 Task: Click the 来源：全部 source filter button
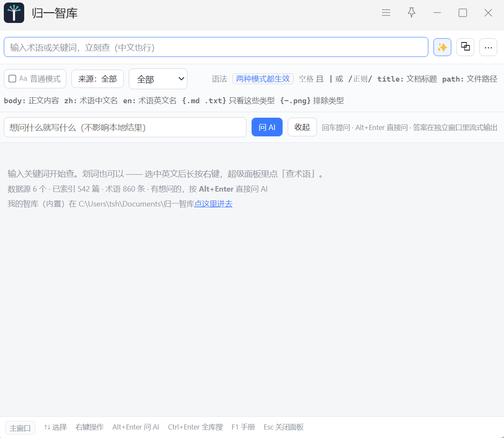[x=97, y=79]
